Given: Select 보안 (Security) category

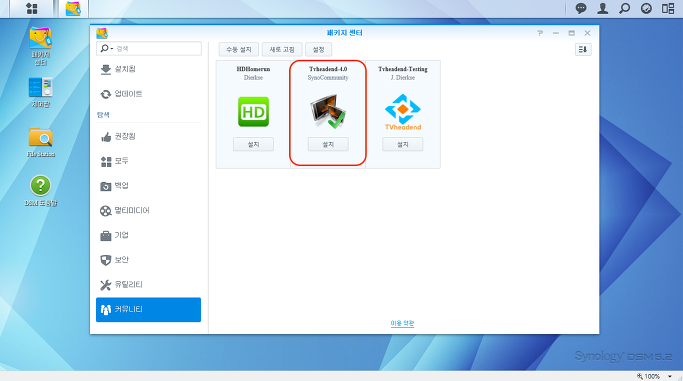Looking at the screenshot, I should 149,260.
